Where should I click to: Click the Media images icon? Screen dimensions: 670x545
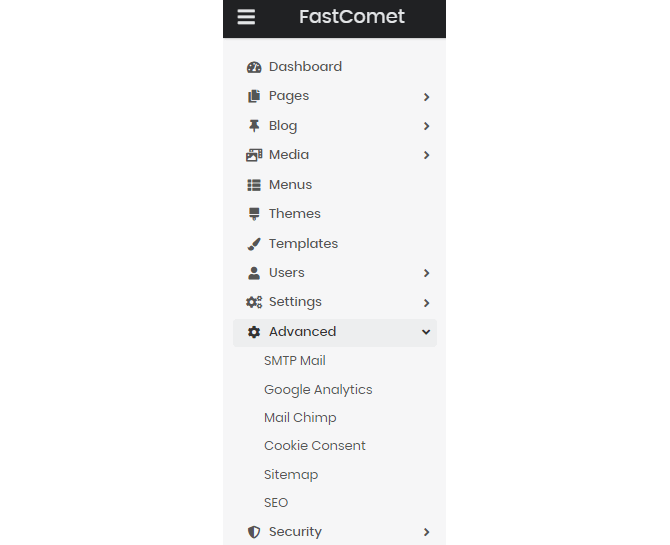[x=254, y=155]
